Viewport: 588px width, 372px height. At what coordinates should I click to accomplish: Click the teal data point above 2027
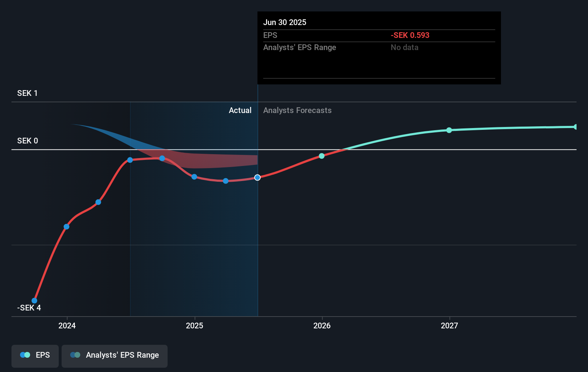coord(449,130)
